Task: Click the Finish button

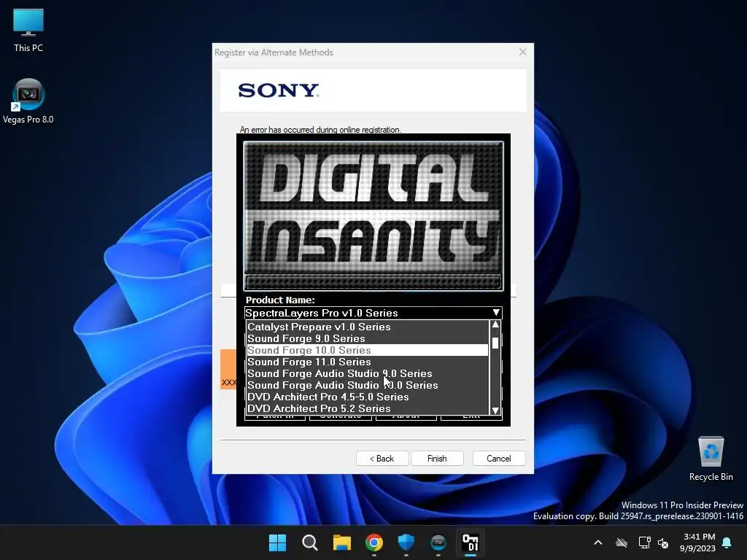Action: click(x=437, y=459)
